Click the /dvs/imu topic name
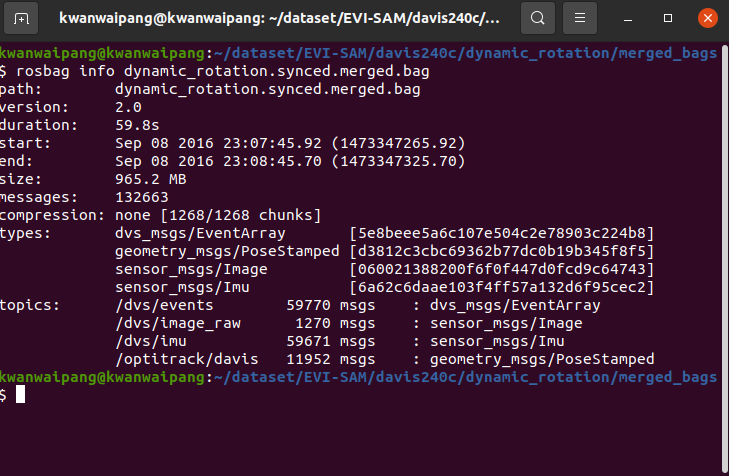The image size is (729, 476). click(x=151, y=341)
